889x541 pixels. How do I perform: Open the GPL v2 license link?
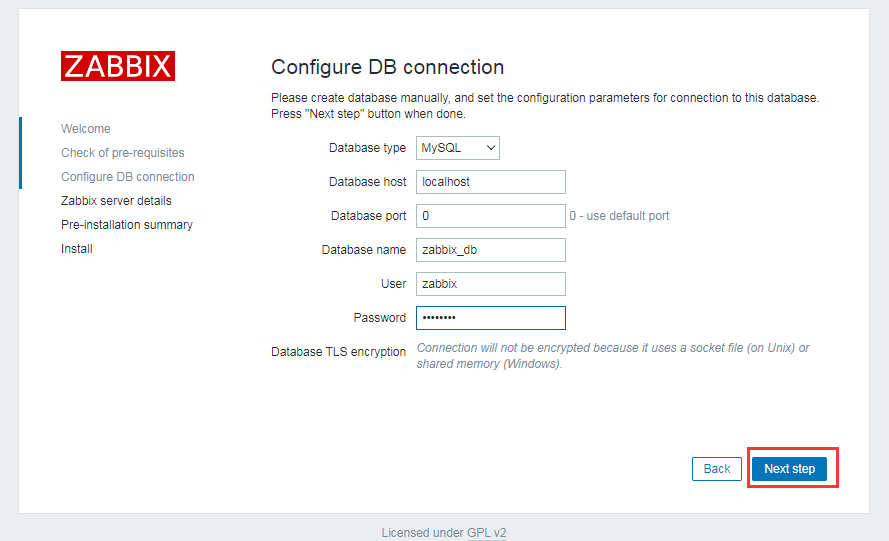[486, 533]
